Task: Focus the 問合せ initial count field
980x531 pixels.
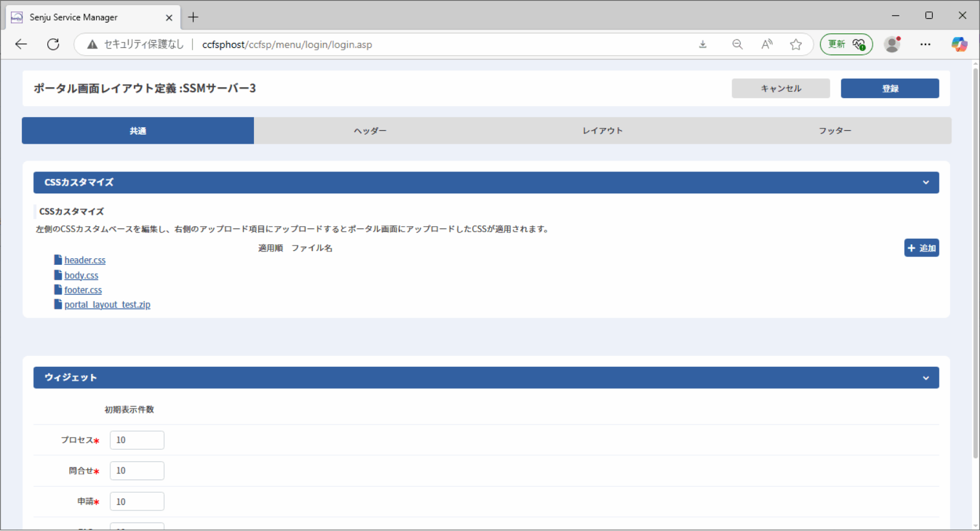Action: point(137,470)
